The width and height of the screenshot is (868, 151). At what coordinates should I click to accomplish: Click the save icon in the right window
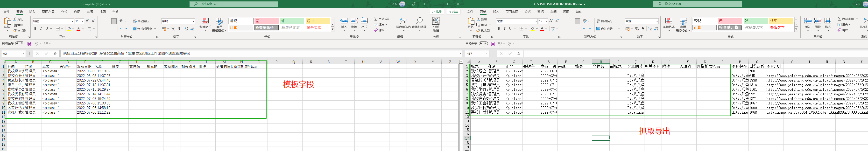coord(493,44)
